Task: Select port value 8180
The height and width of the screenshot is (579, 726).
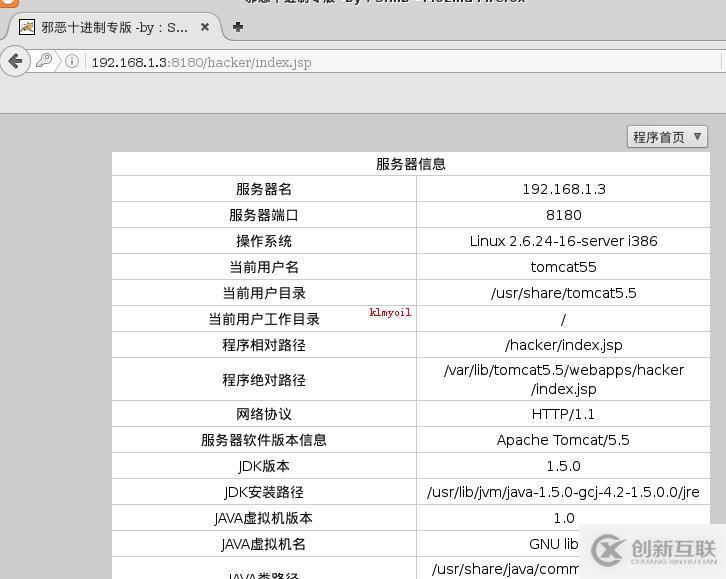Action: [563, 215]
